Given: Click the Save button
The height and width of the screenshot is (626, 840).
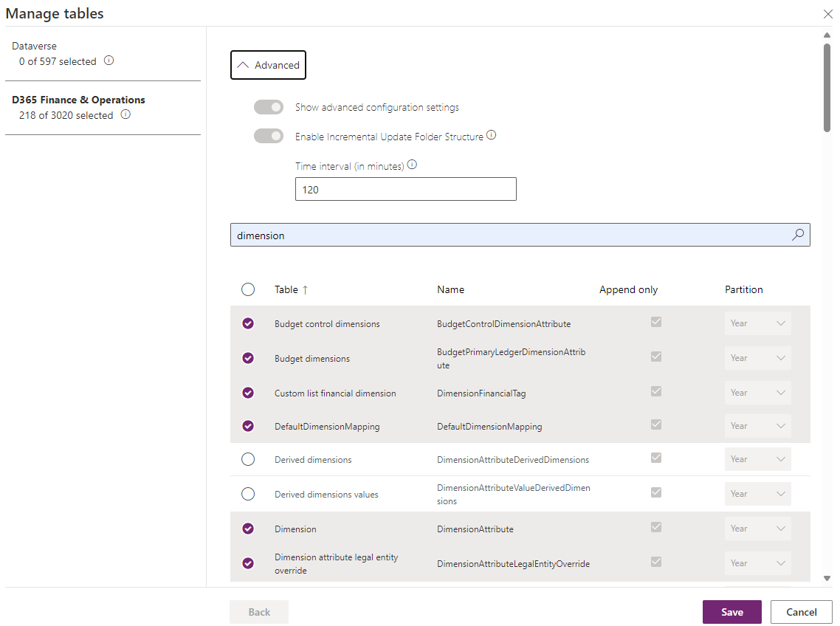Looking at the screenshot, I should (x=731, y=611).
